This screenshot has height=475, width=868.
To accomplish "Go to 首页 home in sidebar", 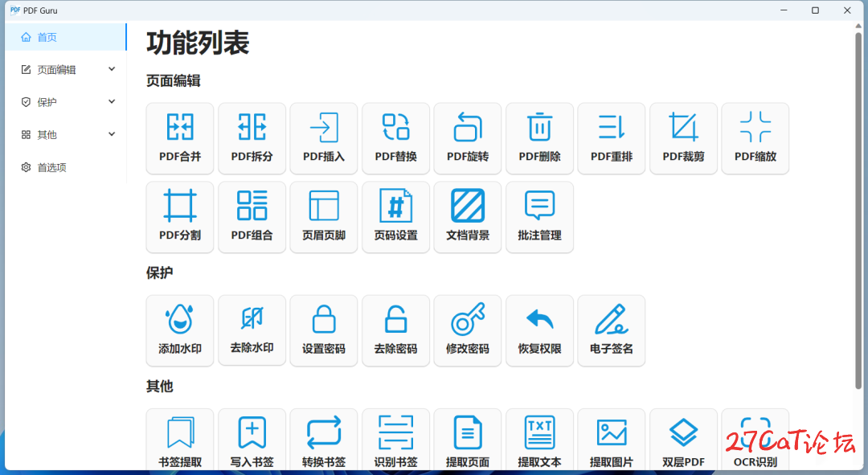I will [66, 37].
